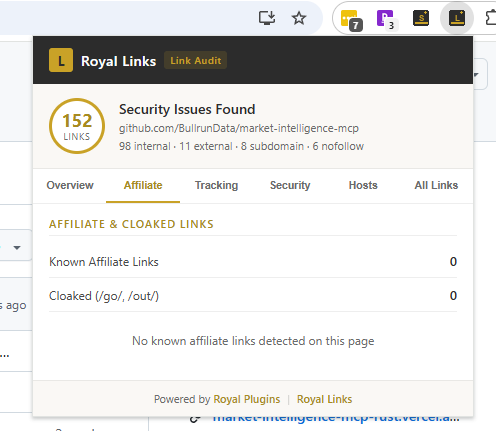Click the install app icon in address bar

click(267, 18)
